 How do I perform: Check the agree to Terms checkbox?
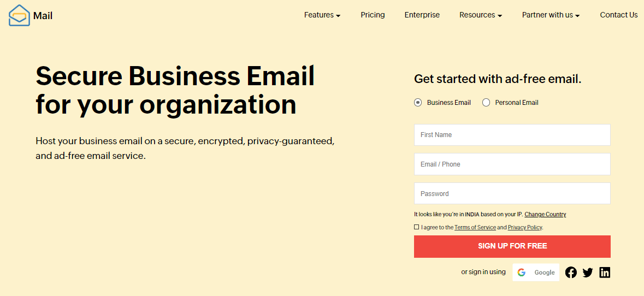[416, 227]
